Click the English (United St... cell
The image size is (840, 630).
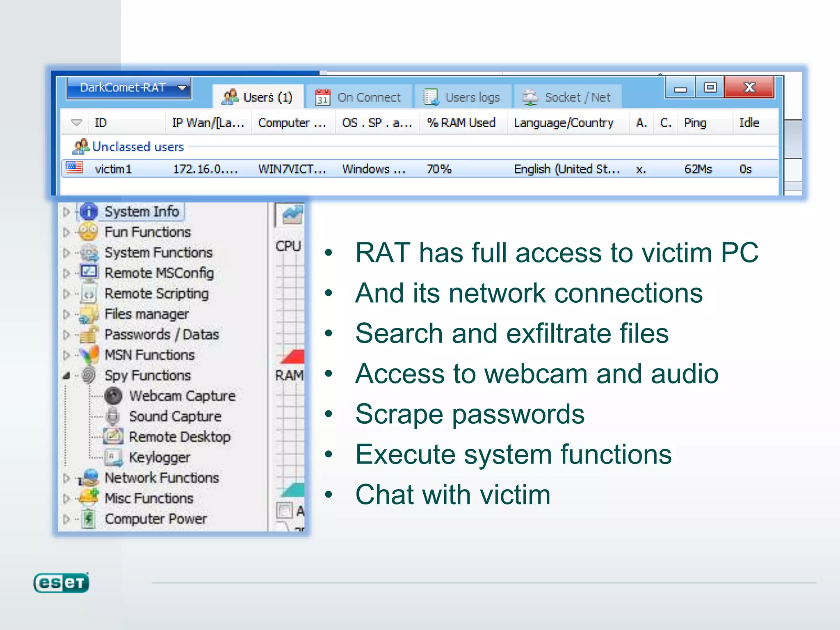(x=567, y=169)
